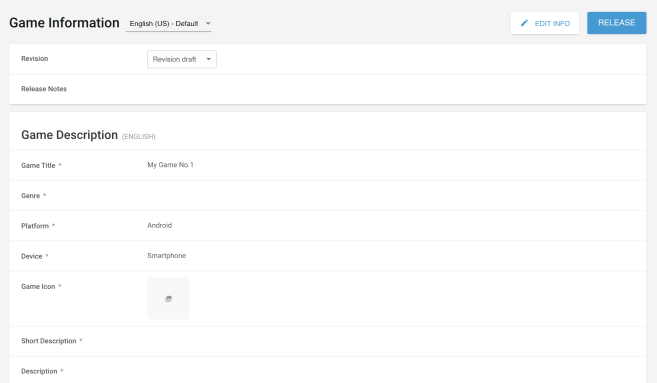This screenshot has width=657, height=383.
Task: Click the arrow icon on language selector
Action: (208, 23)
